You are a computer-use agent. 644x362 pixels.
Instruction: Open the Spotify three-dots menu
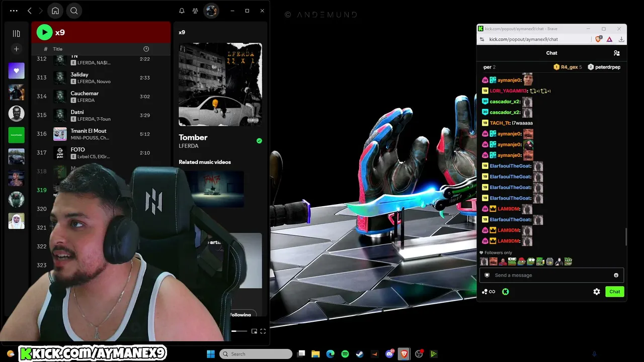coord(14,11)
